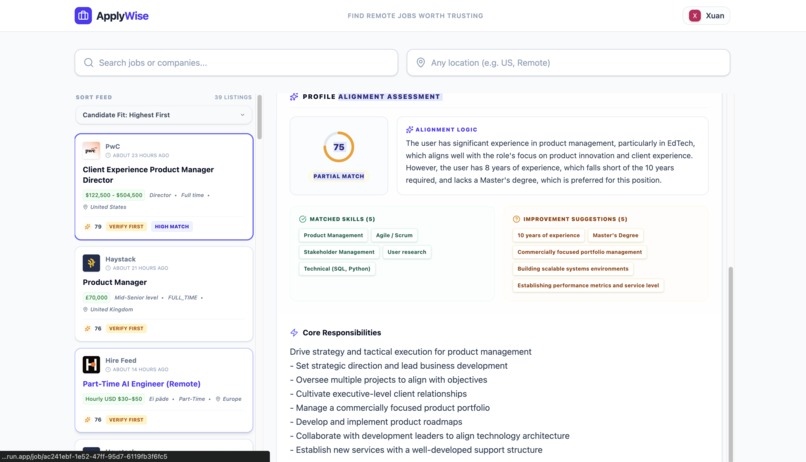806x462 pixels.
Task: Click VERIFY FIRST badge on Hire Feed card
Action: pos(126,420)
